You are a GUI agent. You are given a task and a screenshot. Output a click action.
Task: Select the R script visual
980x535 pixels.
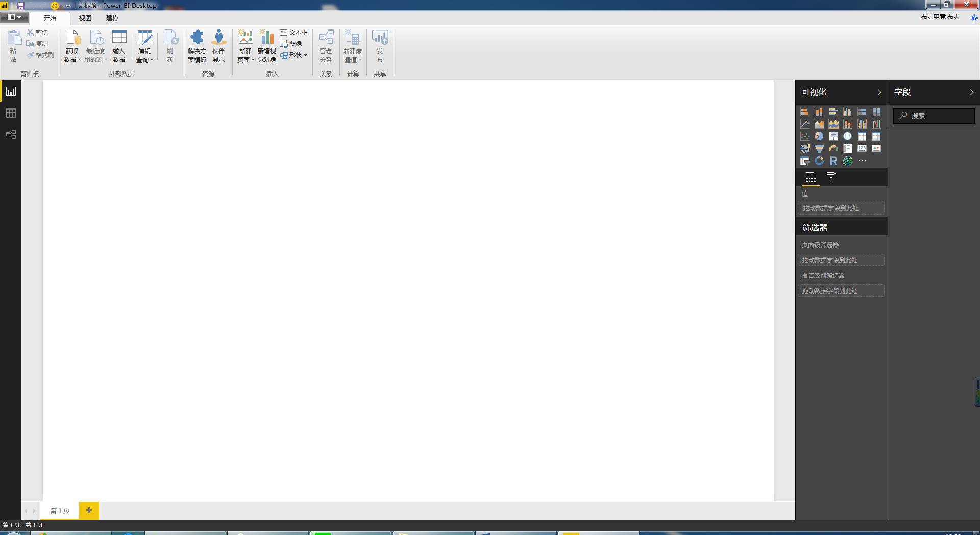[x=833, y=161]
